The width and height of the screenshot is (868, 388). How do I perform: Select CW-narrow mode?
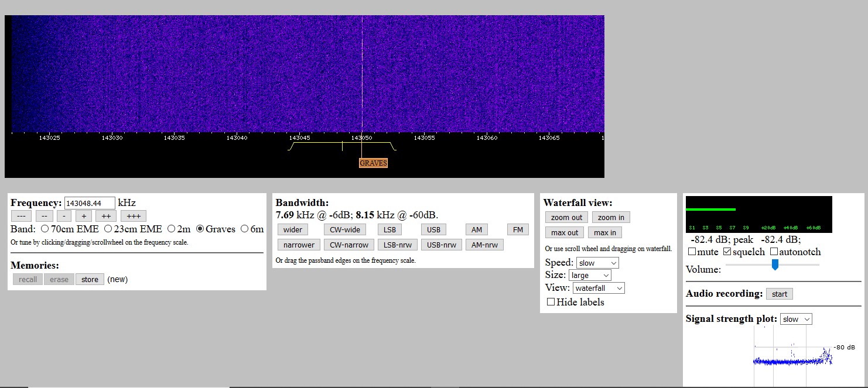coord(349,245)
